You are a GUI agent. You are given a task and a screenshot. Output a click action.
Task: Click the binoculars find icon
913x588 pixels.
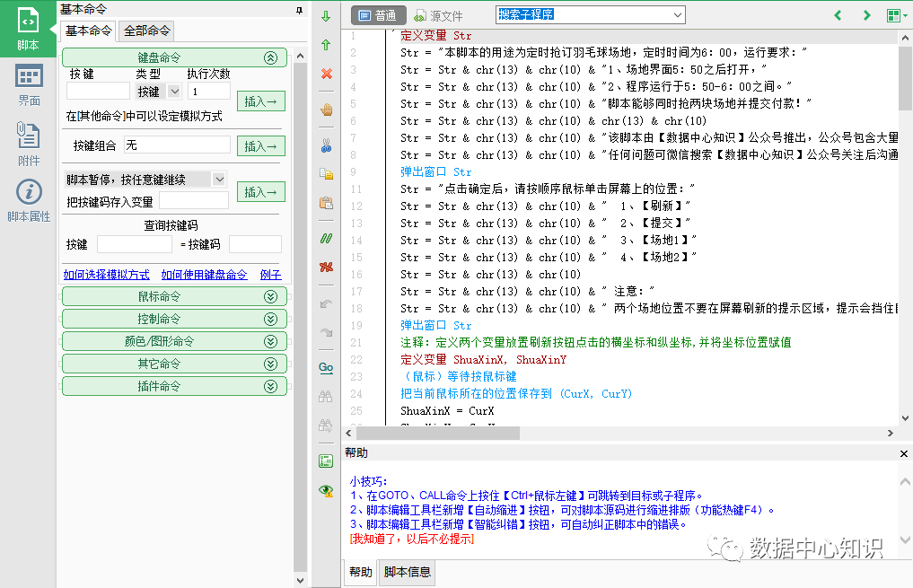326,397
